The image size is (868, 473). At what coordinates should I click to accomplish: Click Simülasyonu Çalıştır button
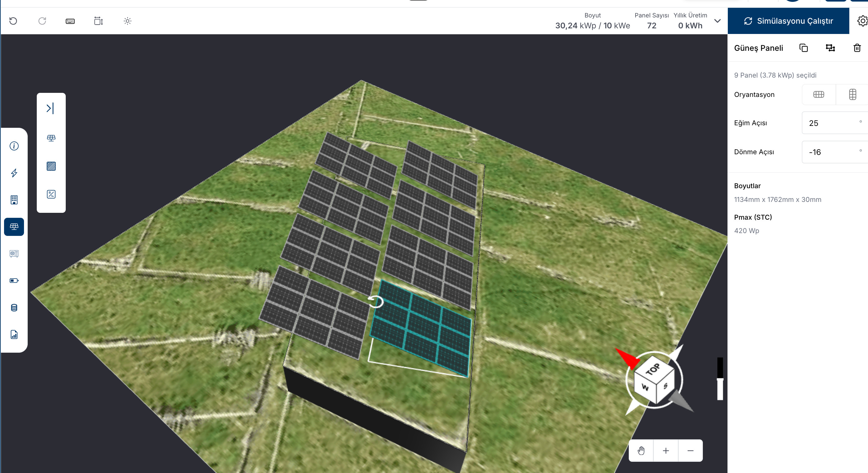point(788,21)
